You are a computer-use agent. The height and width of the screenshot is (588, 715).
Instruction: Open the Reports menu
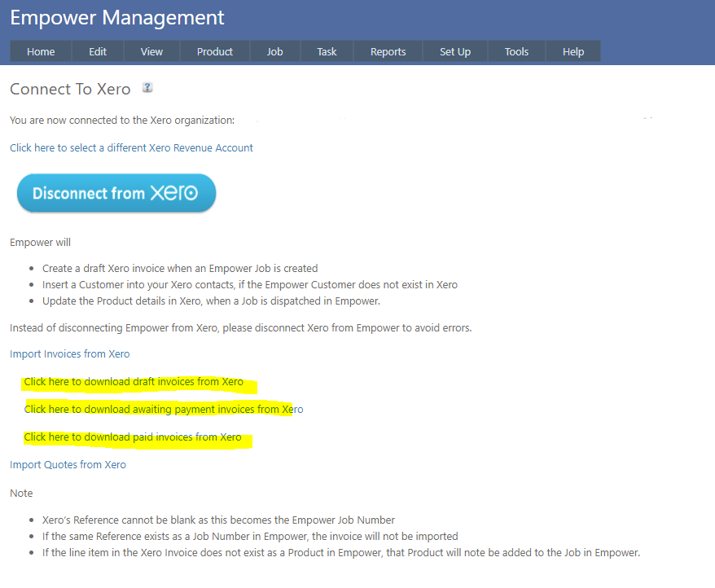tap(388, 51)
